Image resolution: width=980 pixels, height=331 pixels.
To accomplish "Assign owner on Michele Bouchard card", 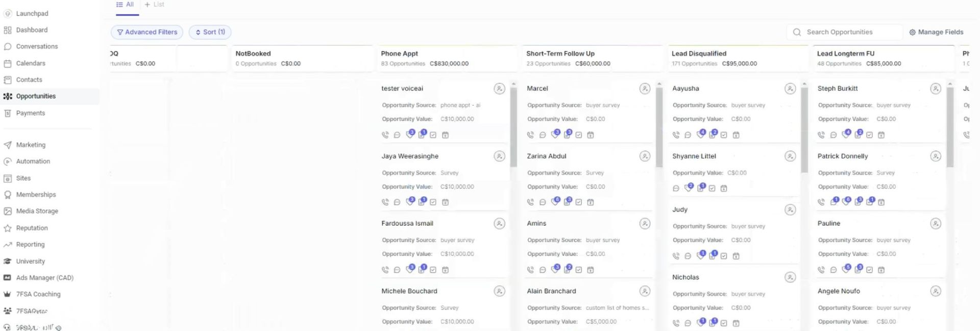I will click(x=499, y=291).
